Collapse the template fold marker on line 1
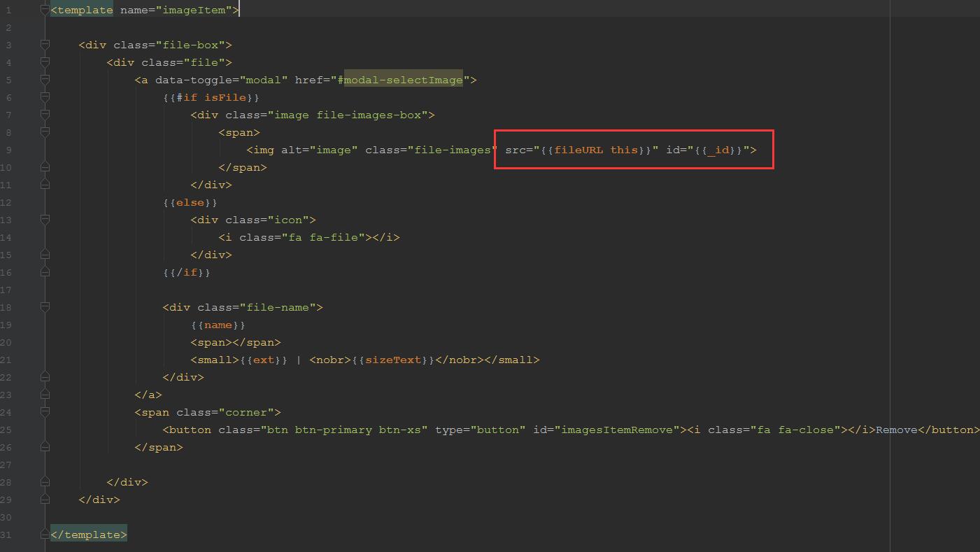This screenshot has height=552, width=980. tap(45, 10)
